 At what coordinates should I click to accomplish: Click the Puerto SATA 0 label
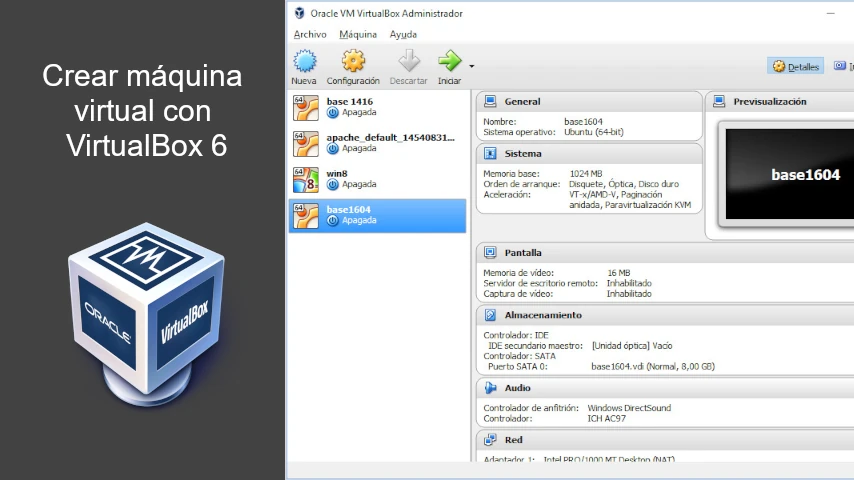click(518, 367)
